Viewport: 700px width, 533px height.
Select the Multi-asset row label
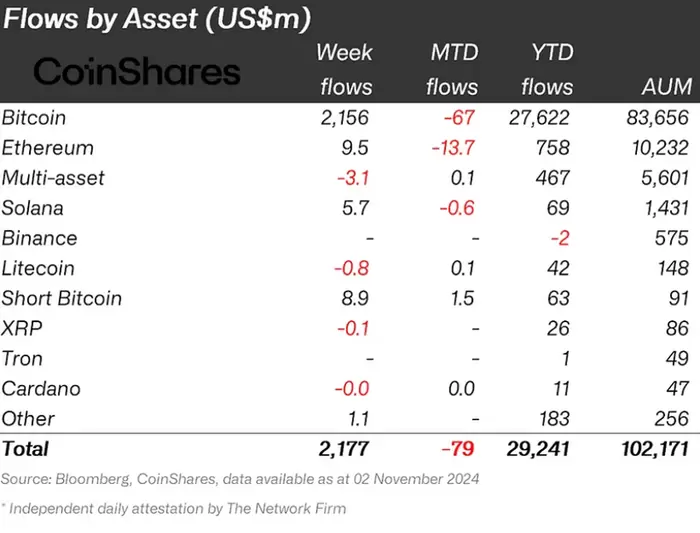[54, 178]
